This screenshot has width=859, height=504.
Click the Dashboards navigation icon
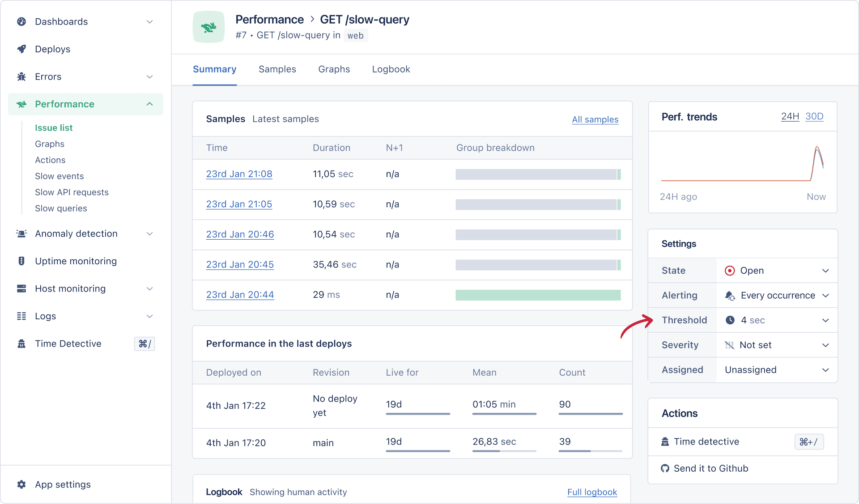point(21,21)
